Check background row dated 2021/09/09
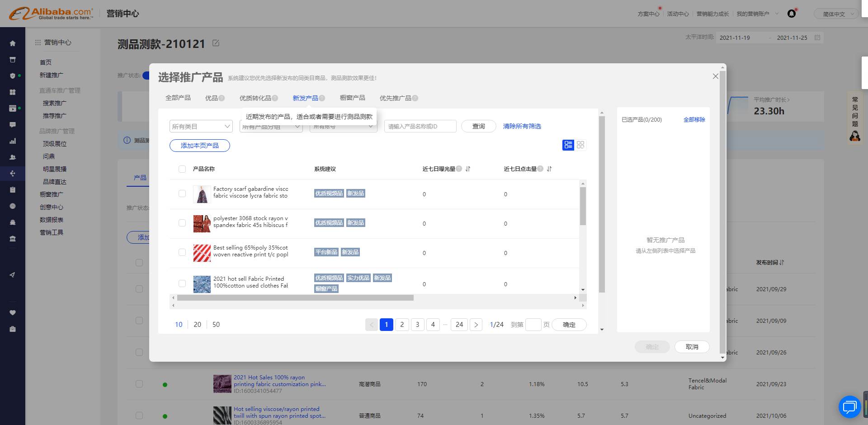Screen dimensions: 868x425 tap(139, 321)
